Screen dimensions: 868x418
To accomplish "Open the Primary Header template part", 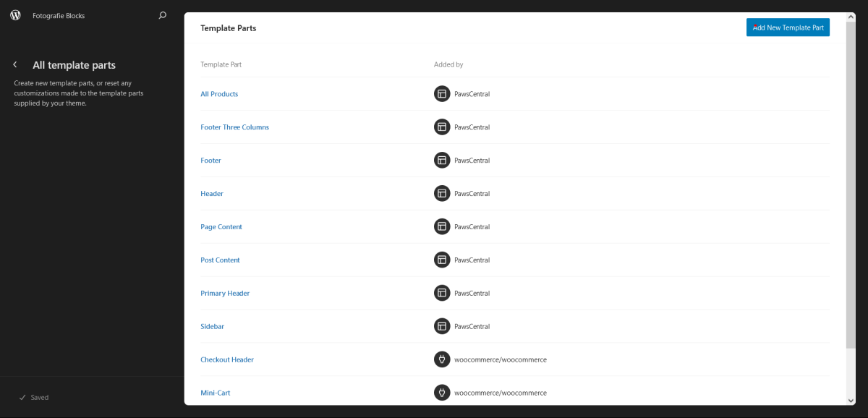I will pyautogui.click(x=225, y=294).
